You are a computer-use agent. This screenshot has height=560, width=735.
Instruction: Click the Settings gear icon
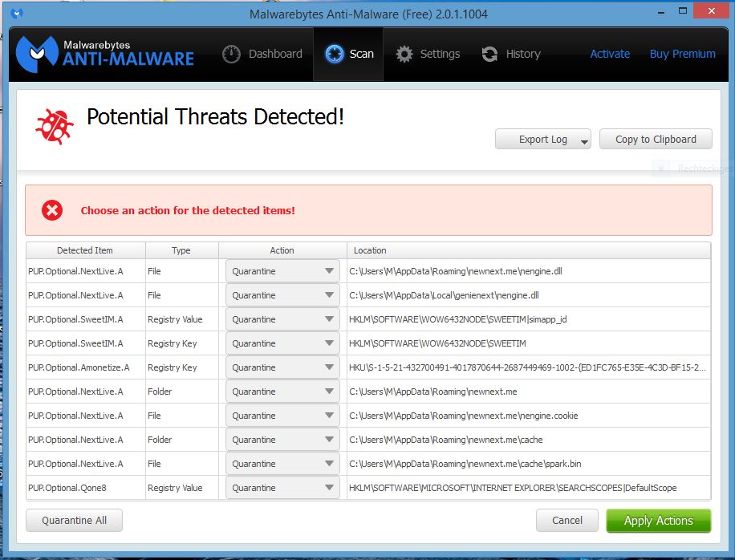click(404, 55)
